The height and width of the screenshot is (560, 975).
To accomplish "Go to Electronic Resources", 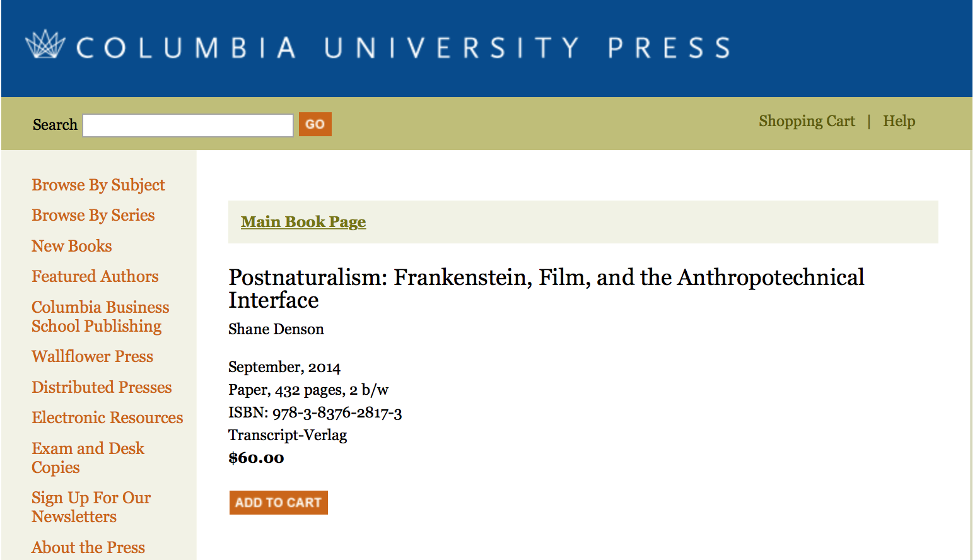I will point(107,417).
